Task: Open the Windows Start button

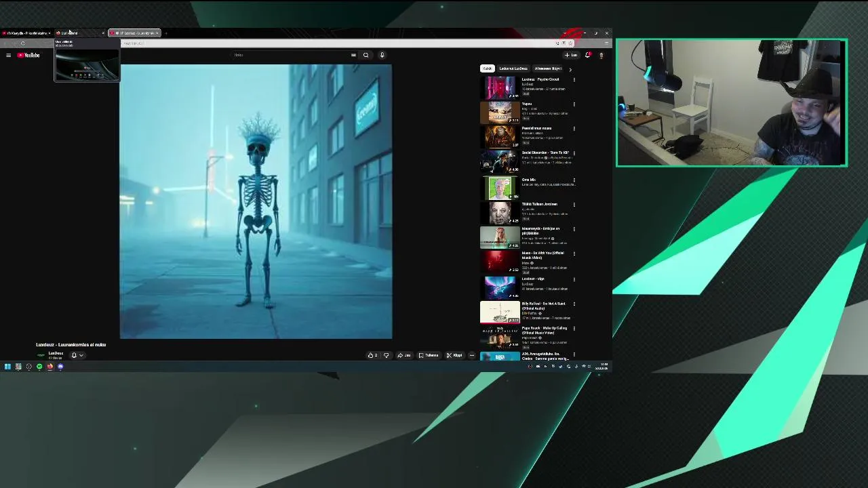Action: tap(7, 367)
